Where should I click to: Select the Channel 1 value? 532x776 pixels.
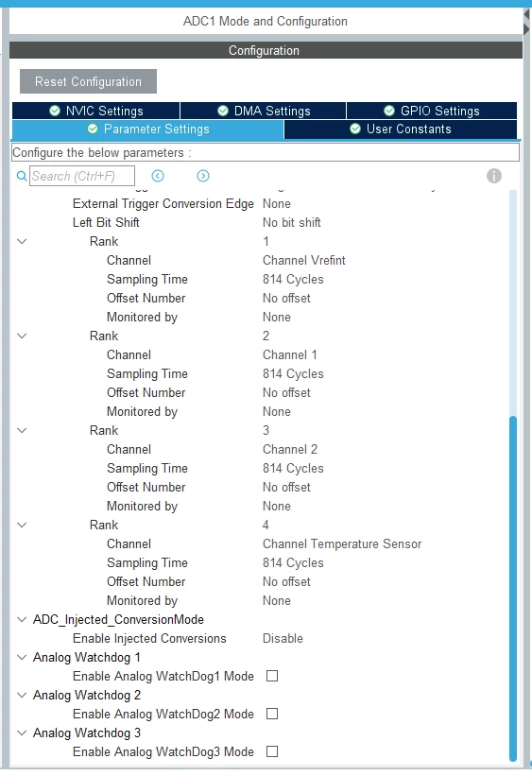click(289, 354)
